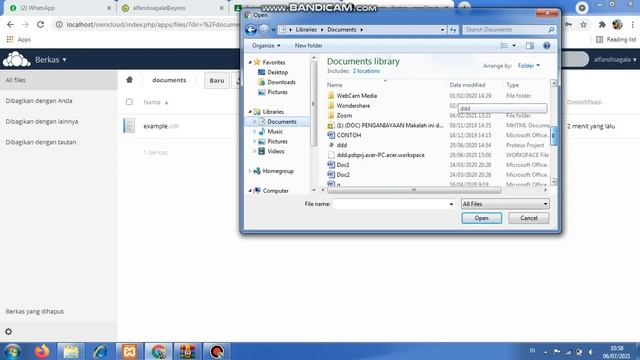The width and height of the screenshot is (640, 360).
Task: Select ddd.pdsprj.acer-PC.acer.workspace file
Action: point(380,155)
